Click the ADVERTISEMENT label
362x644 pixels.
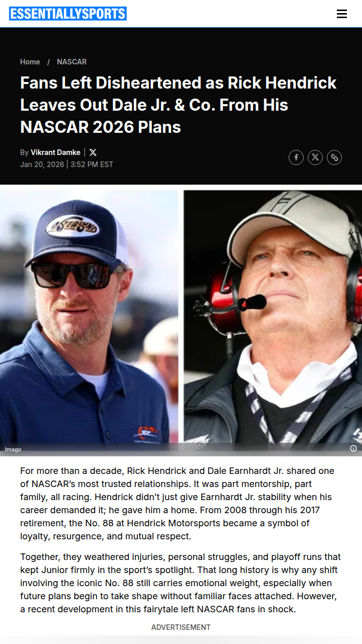click(x=181, y=627)
